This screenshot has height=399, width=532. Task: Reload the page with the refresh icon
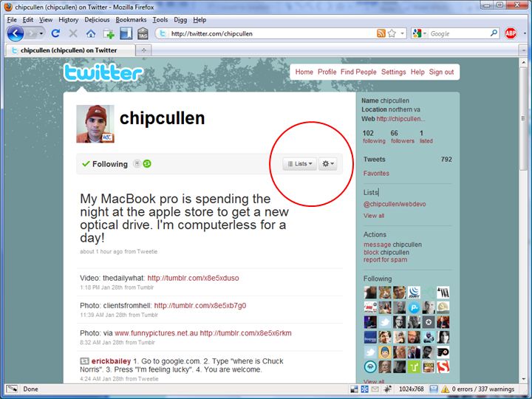pyautogui.click(x=55, y=33)
